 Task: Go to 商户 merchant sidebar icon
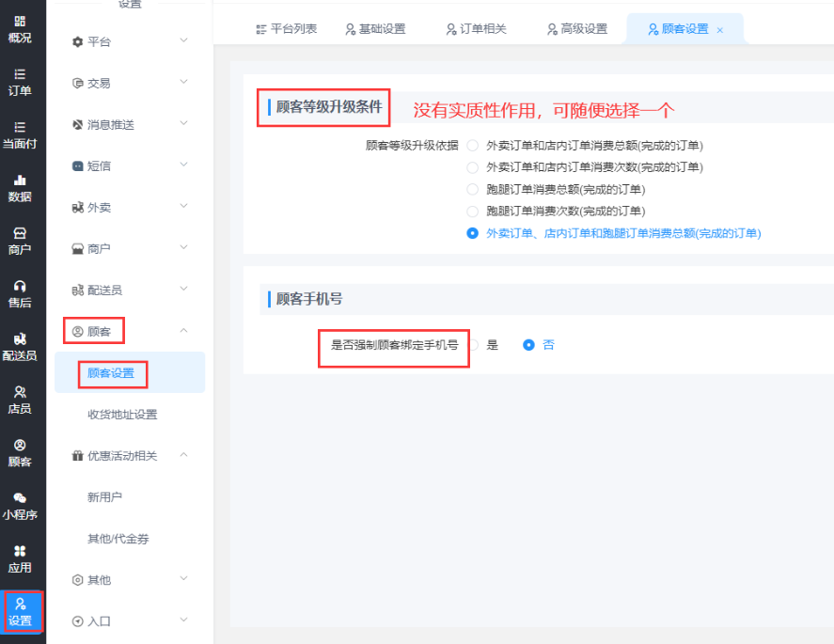coord(20,241)
